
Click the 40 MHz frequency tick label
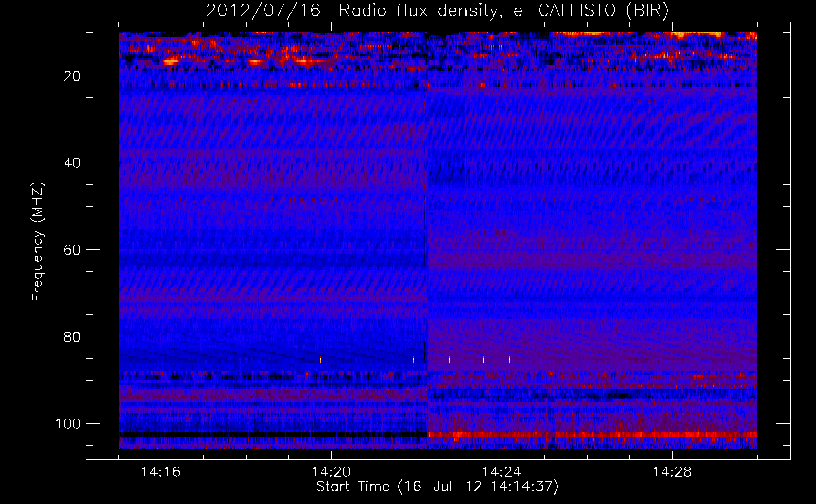(x=73, y=163)
